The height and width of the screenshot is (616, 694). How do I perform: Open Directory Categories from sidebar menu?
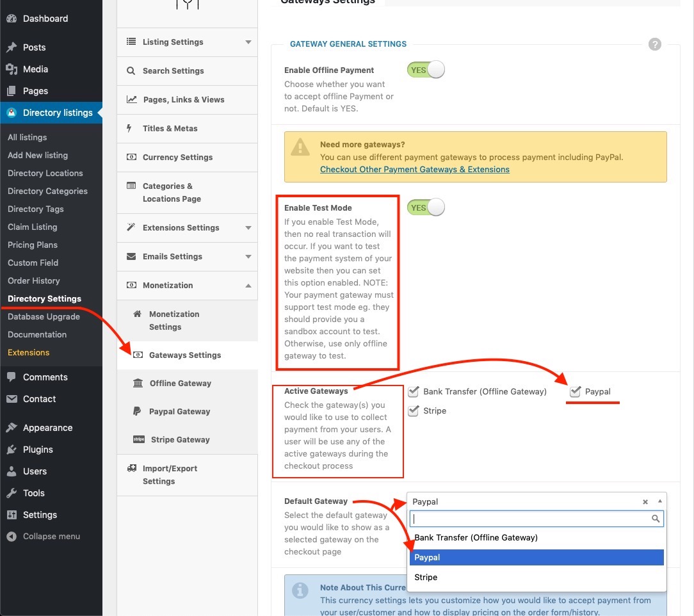(47, 191)
